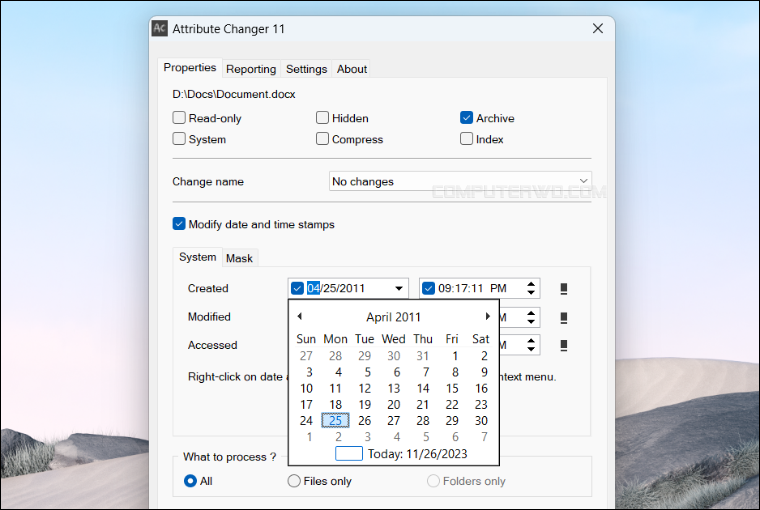
Task: Check the Compress option
Action: (322, 139)
